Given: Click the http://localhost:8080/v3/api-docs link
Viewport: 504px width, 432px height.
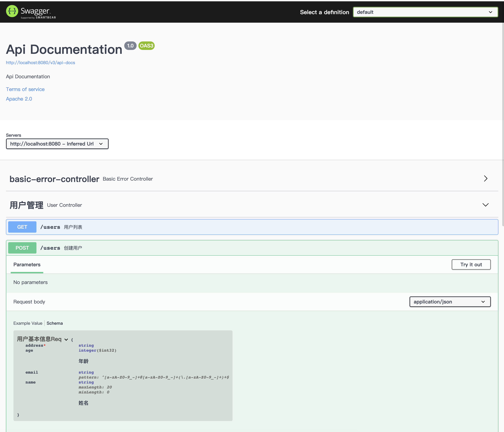Looking at the screenshot, I should [x=40, y=62].
